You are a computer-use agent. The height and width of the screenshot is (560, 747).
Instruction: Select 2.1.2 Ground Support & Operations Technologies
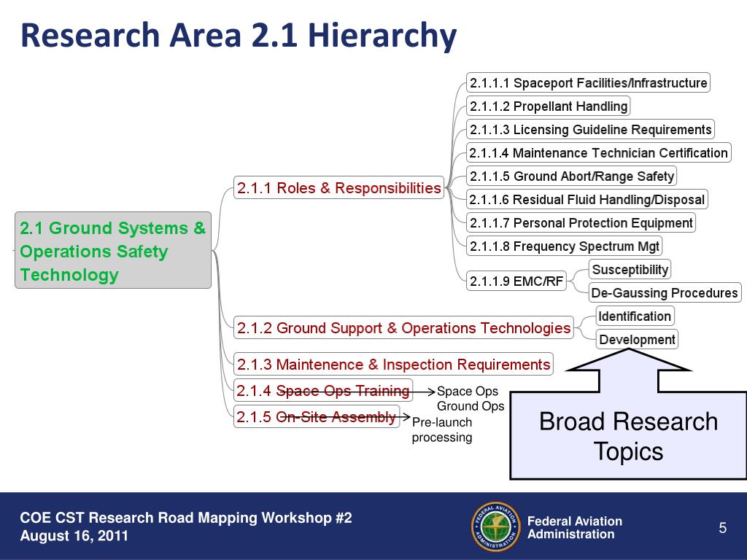tap(403, 327)
